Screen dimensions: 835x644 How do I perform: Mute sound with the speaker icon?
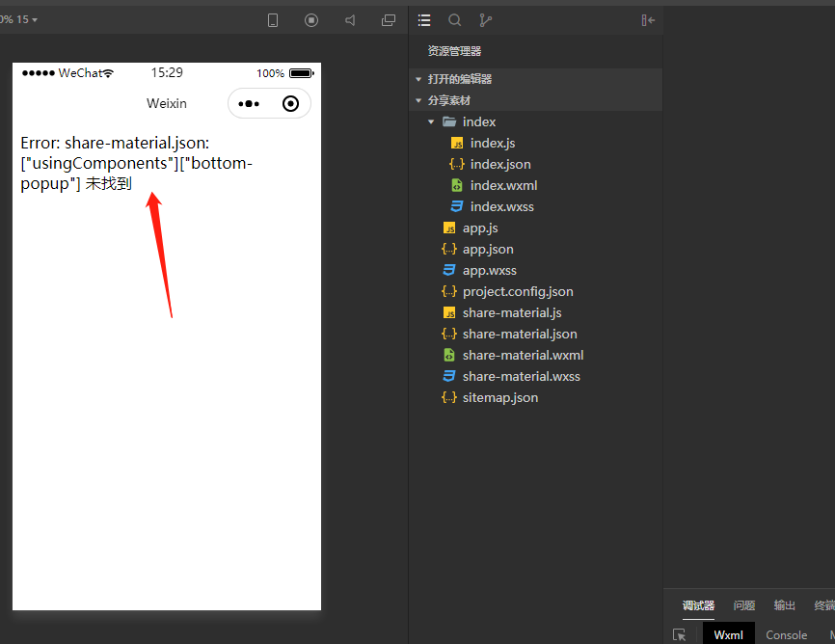[x=350, y=20]
